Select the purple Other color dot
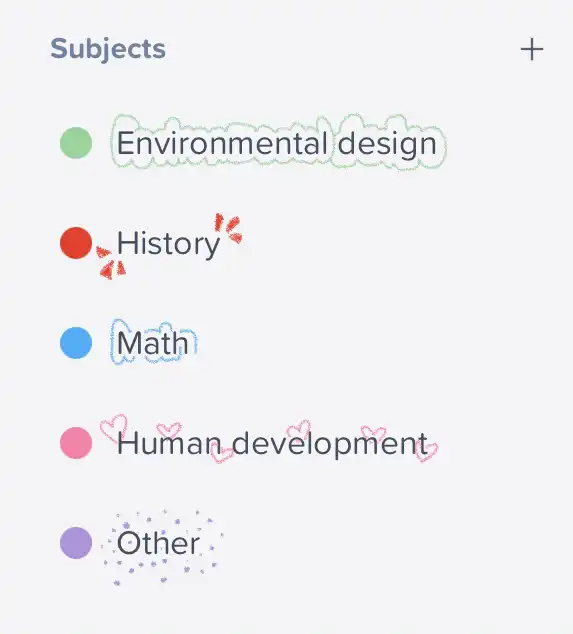 (76, 543)
